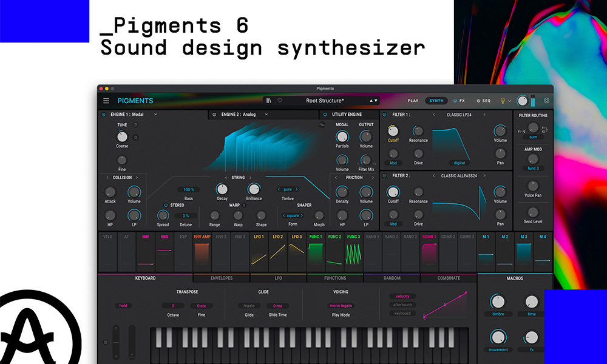Click the Bass 100 % value field

coord(189,189)
